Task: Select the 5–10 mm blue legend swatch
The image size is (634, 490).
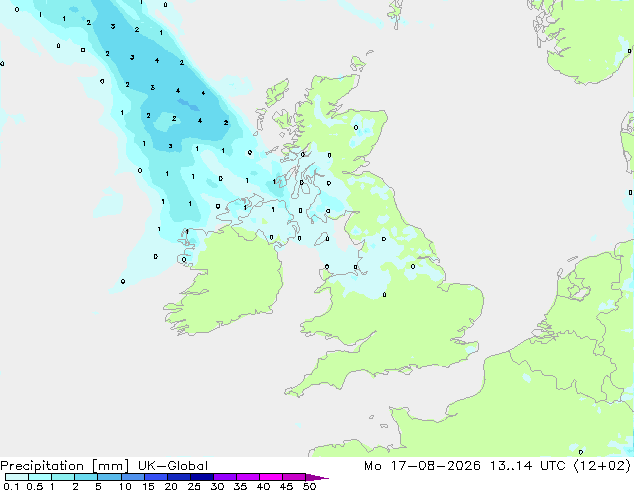Action: [x=109, y=477]
